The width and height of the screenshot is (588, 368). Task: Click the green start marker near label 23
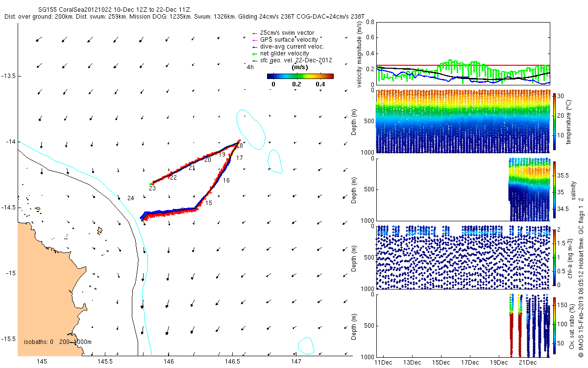click(x=151, y=184)
